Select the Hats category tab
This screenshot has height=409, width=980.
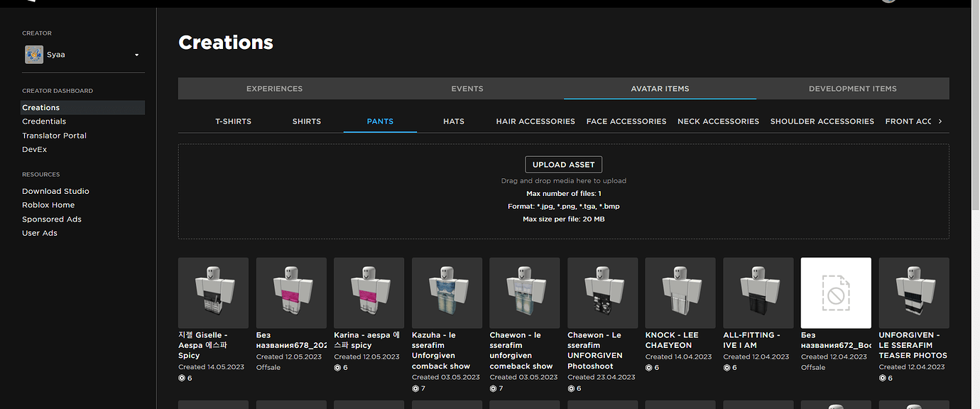pyautogui.click(x=453, y=121)
